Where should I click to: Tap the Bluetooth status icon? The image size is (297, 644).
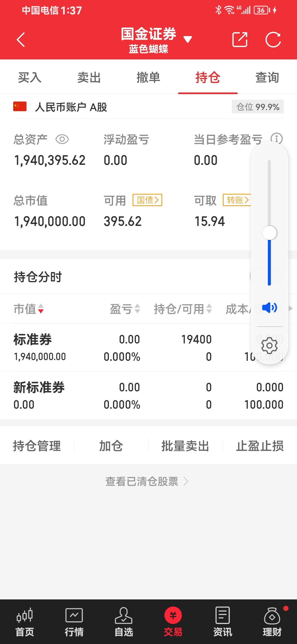pos(218,10)
